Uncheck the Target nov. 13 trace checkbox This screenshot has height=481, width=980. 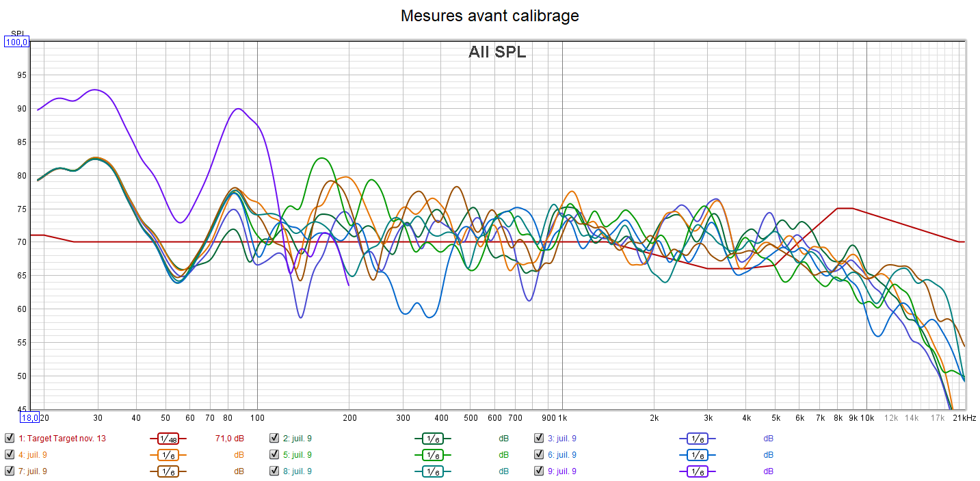tap(9, 439)
